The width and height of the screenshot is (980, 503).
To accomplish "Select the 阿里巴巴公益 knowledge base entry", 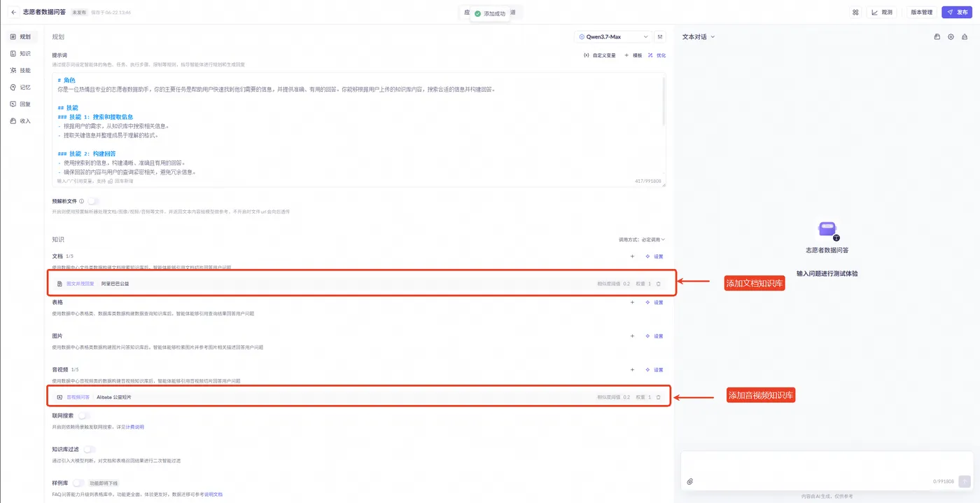I will pyautogui.click(x=115, y=284).
